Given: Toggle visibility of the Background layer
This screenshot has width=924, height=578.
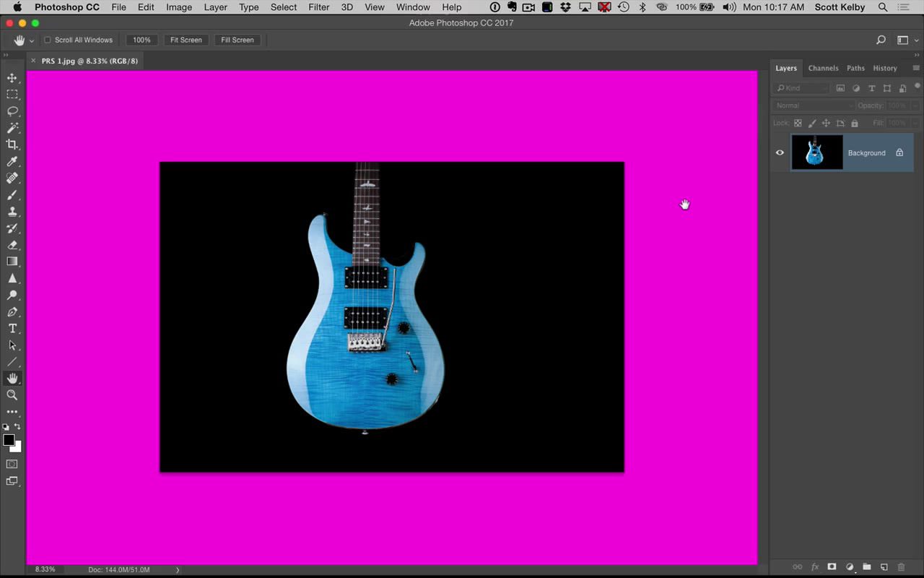Looking at the screenshot, I should [780, 152].
